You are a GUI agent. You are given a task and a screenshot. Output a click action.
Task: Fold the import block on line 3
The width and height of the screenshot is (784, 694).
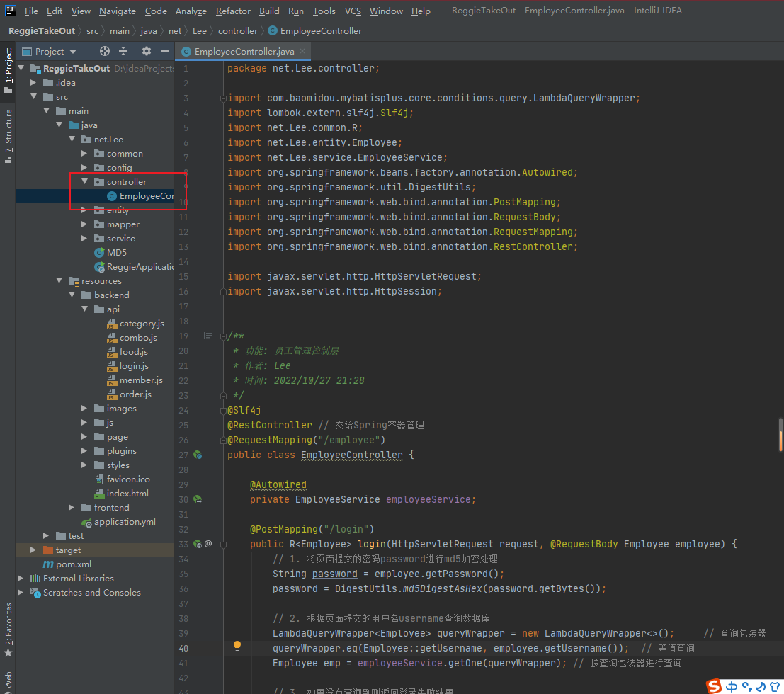[224, 98]
